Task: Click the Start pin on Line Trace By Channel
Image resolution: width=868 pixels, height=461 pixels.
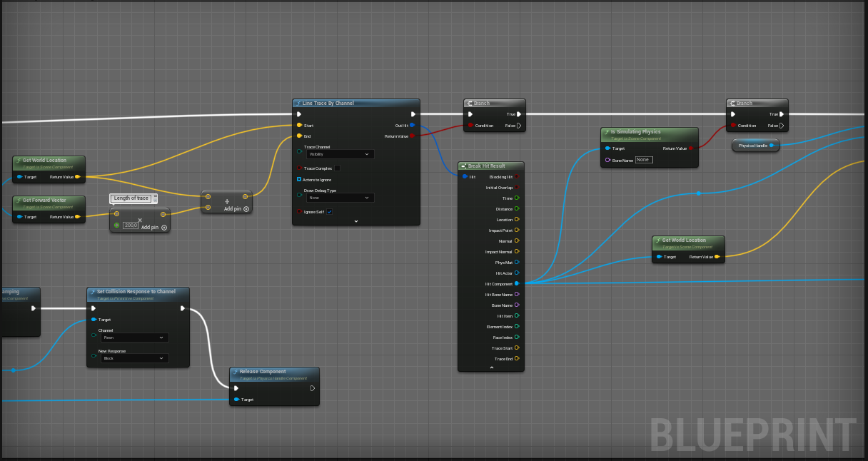Action: tap(299, 125)
